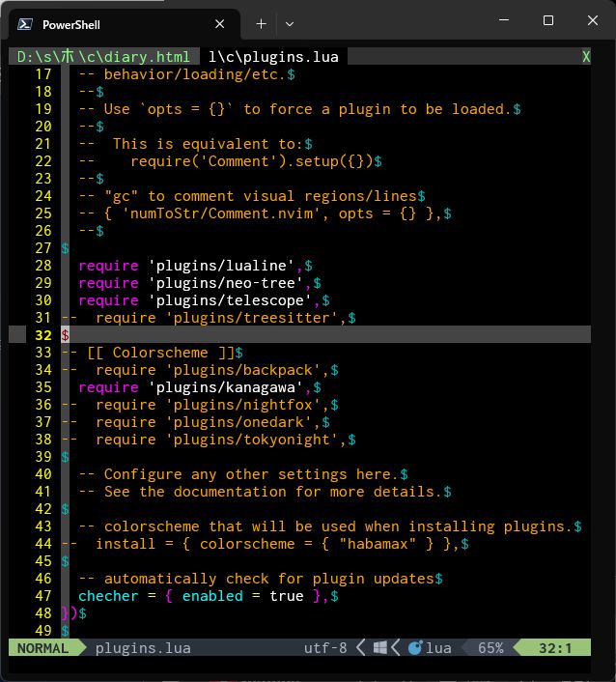Click the PowerShell icon in the terminal tab

coord(26,24)
